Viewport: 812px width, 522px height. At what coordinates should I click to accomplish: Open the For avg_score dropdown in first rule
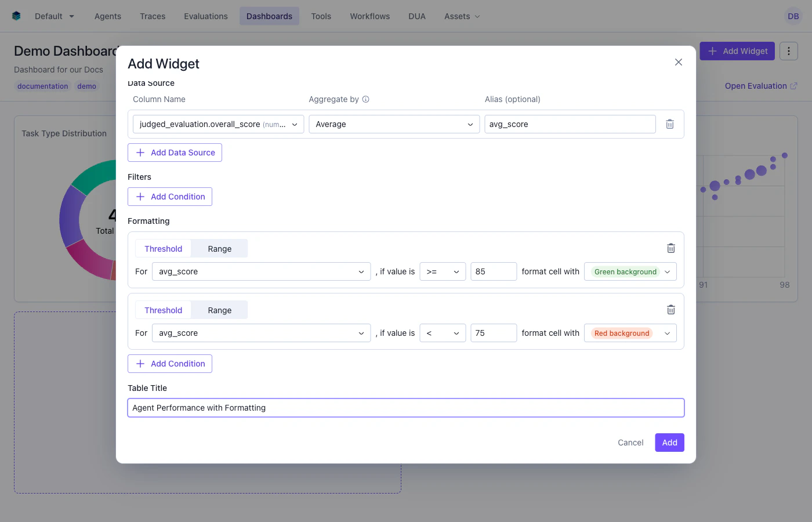pos(261,271)
